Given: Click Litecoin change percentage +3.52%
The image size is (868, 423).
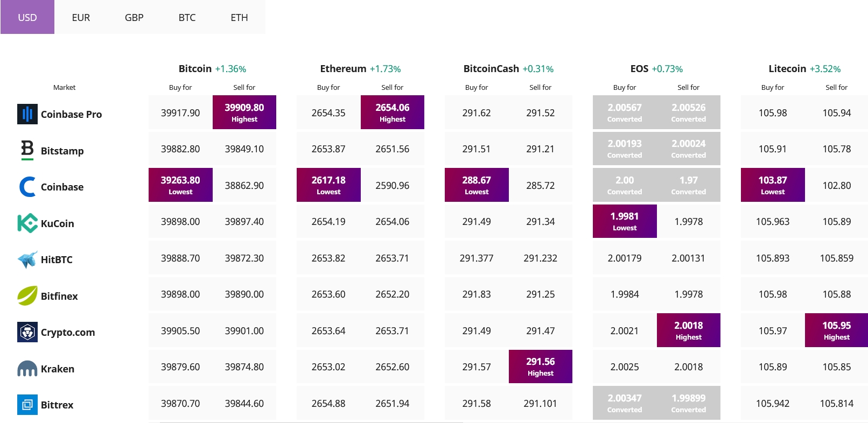Looking at the screenshot, I should pos(825,69).
